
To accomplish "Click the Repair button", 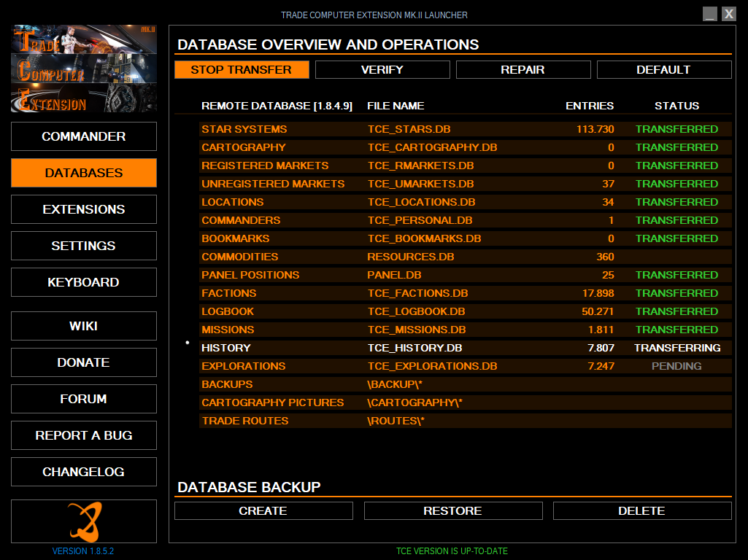I will (x=523, y=69).
